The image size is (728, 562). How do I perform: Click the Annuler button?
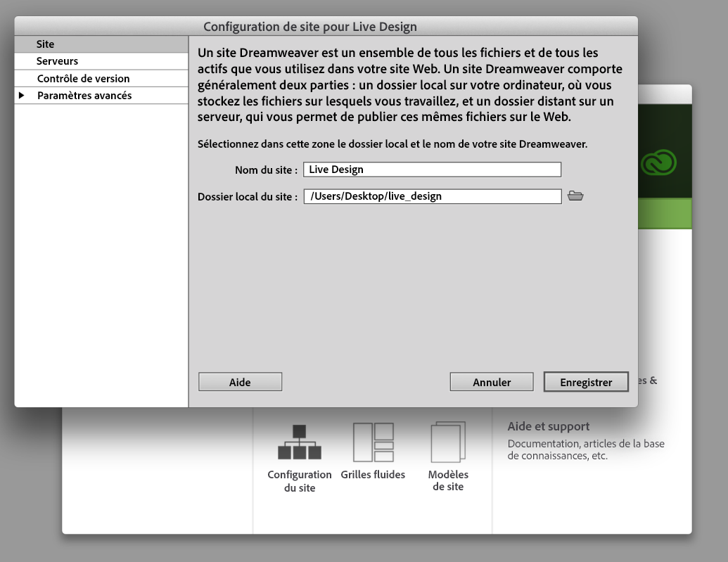(x=492, y=382)
